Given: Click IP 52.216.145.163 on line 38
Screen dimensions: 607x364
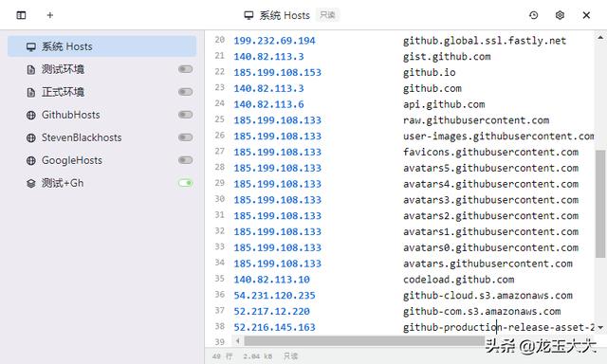Looking at the screenshot, I should click(x=274, y=327).
